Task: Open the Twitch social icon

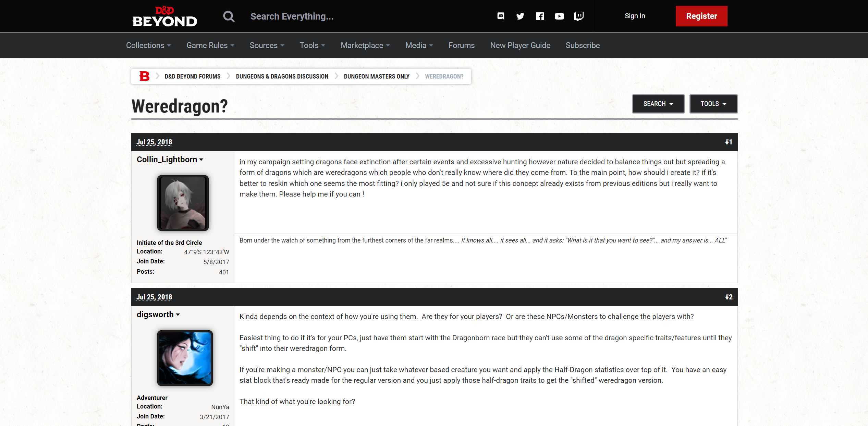Action: 579,16
